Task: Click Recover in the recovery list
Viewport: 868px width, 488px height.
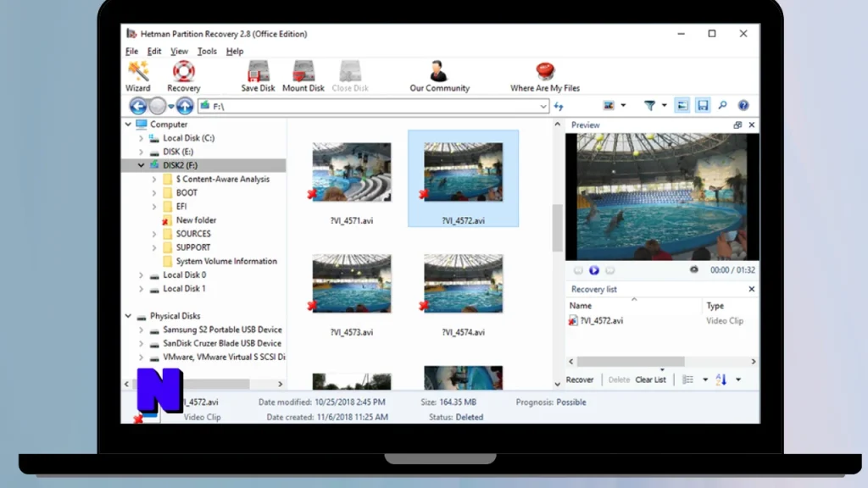Action: (580, 380)
